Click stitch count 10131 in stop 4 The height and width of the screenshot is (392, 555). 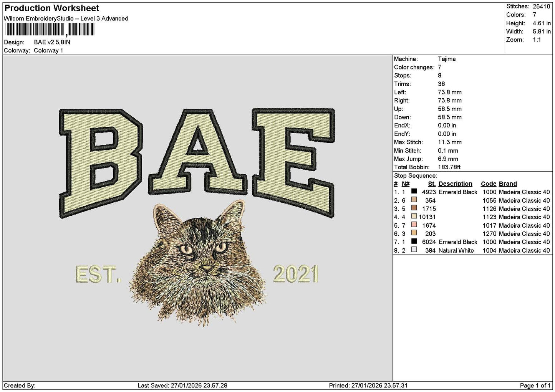click(427, 217)
